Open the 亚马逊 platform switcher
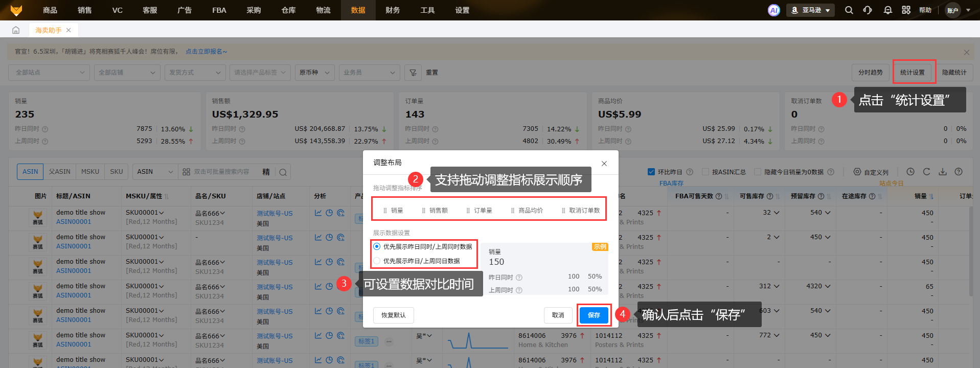 pyautogui.click(x=810, y=10)
